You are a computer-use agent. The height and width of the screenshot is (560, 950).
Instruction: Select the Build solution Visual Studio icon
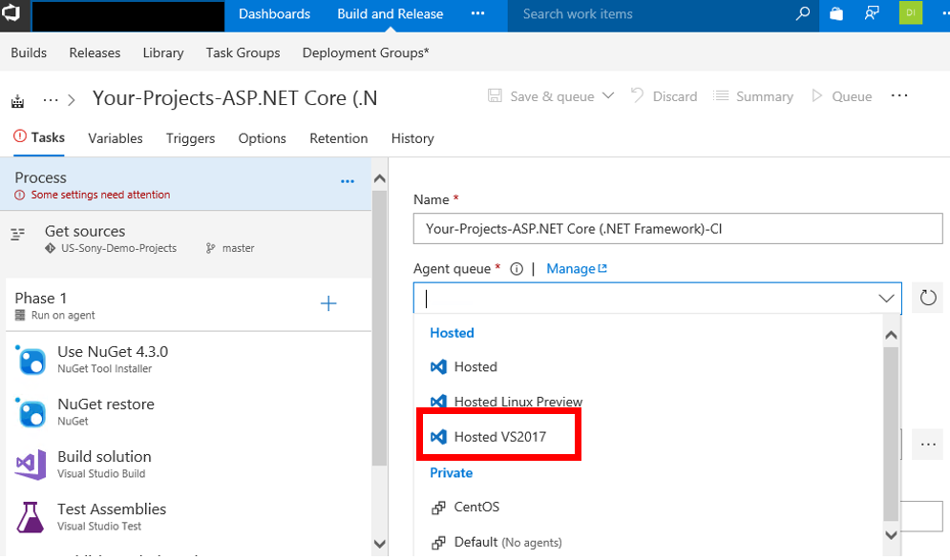click(31, 465)
